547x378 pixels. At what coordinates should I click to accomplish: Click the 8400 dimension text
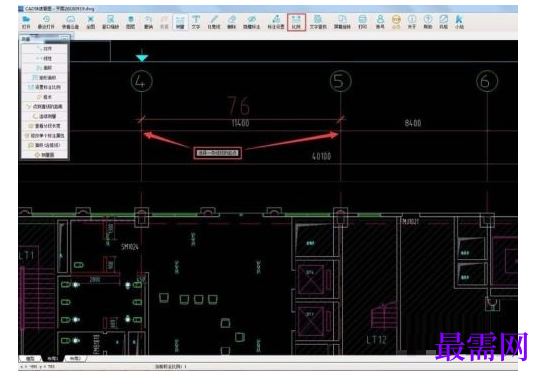tap(413, 123)
